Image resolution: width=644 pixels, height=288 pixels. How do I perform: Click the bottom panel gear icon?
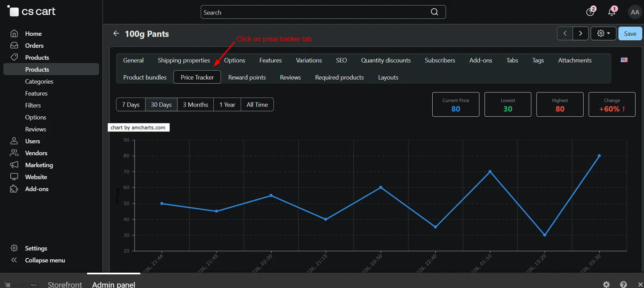click(606, 284)
